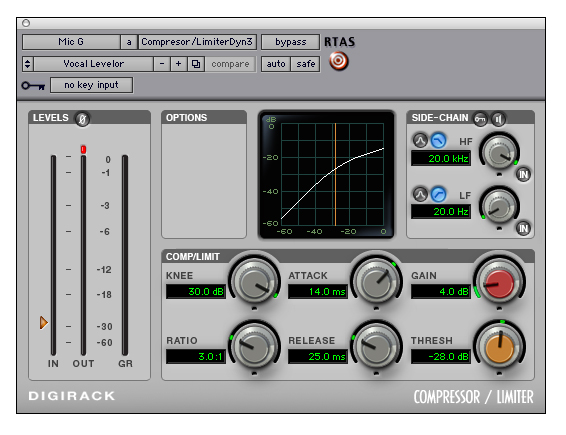Screen dimensions: 566x435
Task: Open the librarian menu arrows beside Vocal Levelor
Action: coord(27,64)
